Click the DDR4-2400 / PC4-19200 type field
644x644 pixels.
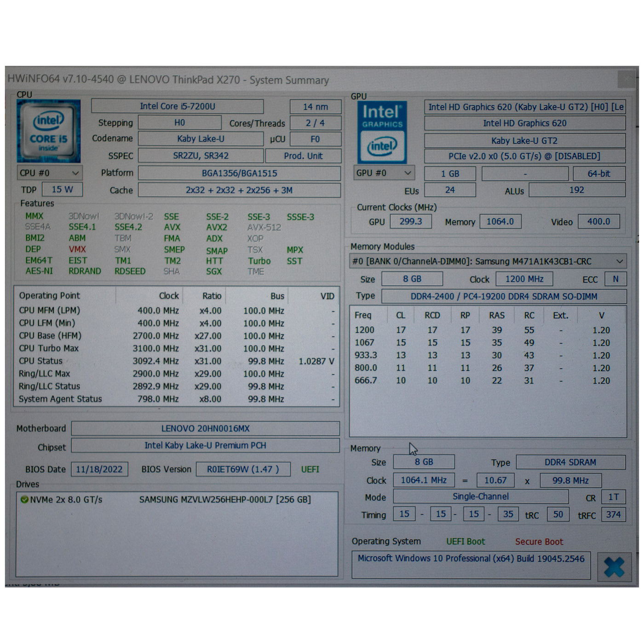[x=504, y=296]
